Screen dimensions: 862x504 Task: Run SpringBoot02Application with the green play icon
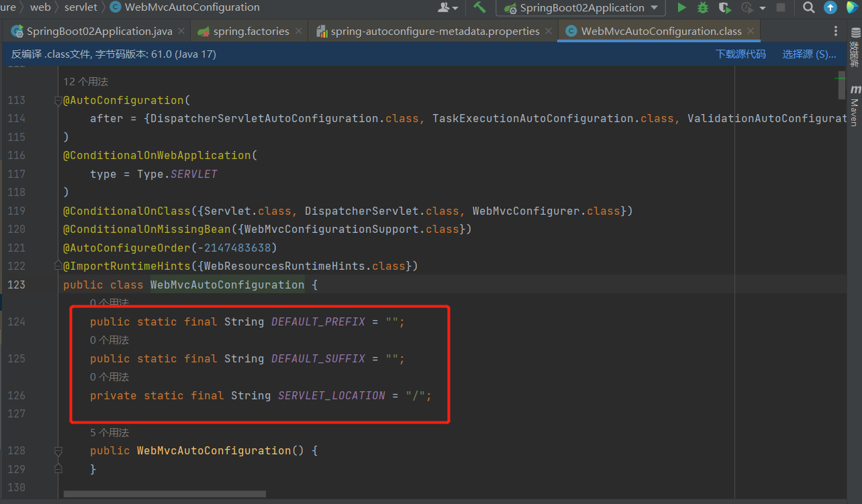click(681, 7)
